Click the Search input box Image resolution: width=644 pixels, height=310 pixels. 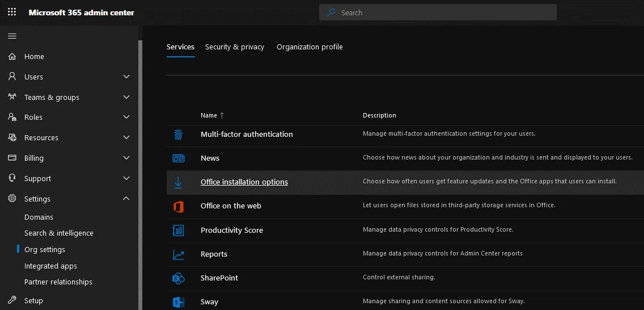coord(438,12)
